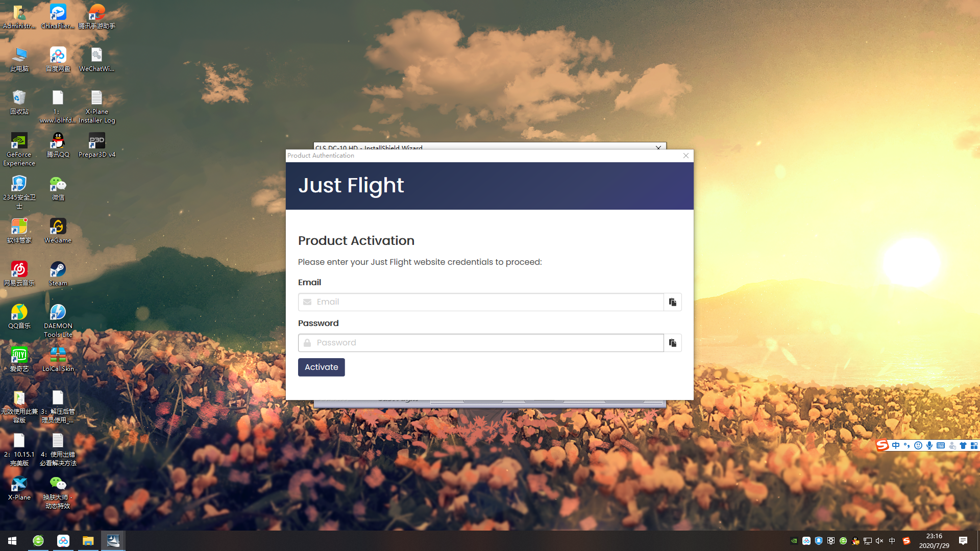Click the QQ penguin tray icon
Image resolution: width=980 pixels, height=551 pixels.
(855, 541)
